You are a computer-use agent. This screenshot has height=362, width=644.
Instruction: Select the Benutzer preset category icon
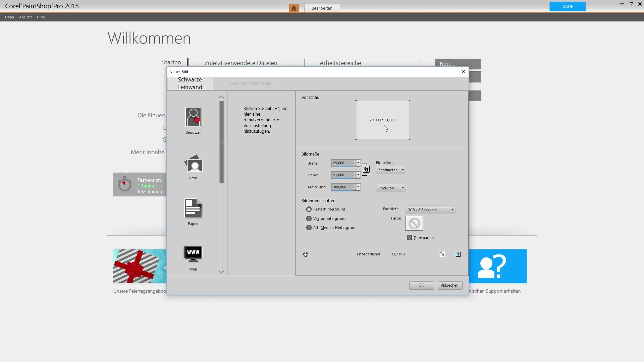coord(193,117)
